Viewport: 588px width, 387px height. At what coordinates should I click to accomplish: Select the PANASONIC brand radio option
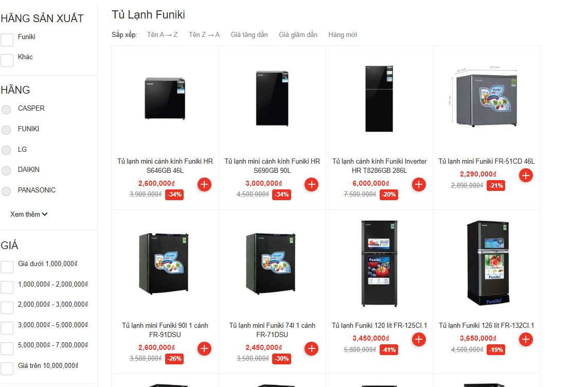coord(6,191)
